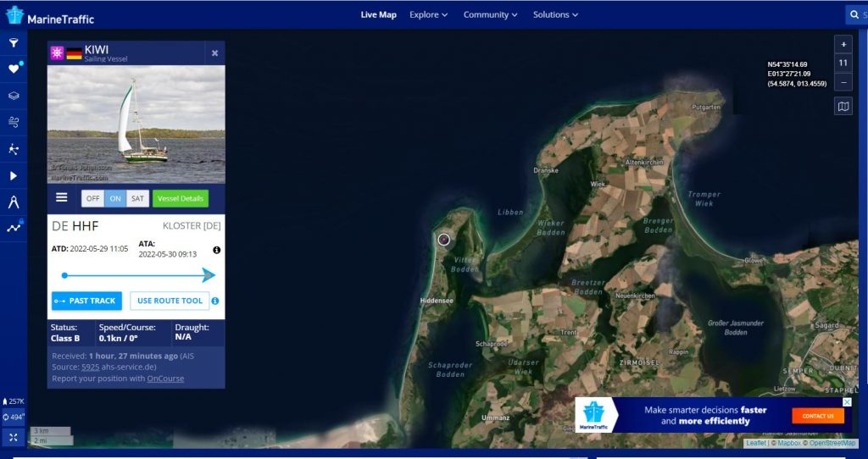Open the vessel panel hamburger menu
Image resolution: width=868 pixels, height=459 pixels.
[61, 197]
